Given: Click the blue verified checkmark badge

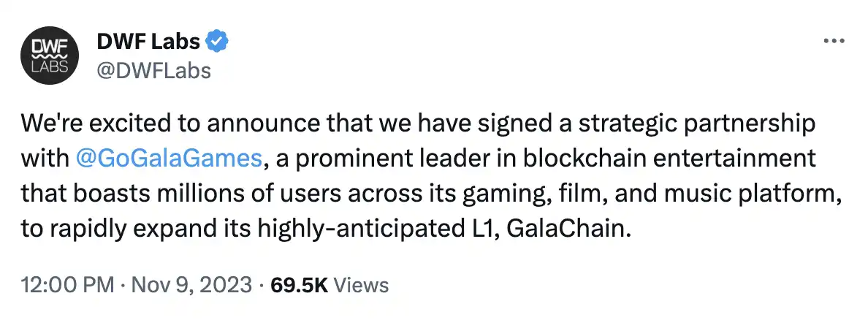Looking at the screenshot, I should click(217, 42).
